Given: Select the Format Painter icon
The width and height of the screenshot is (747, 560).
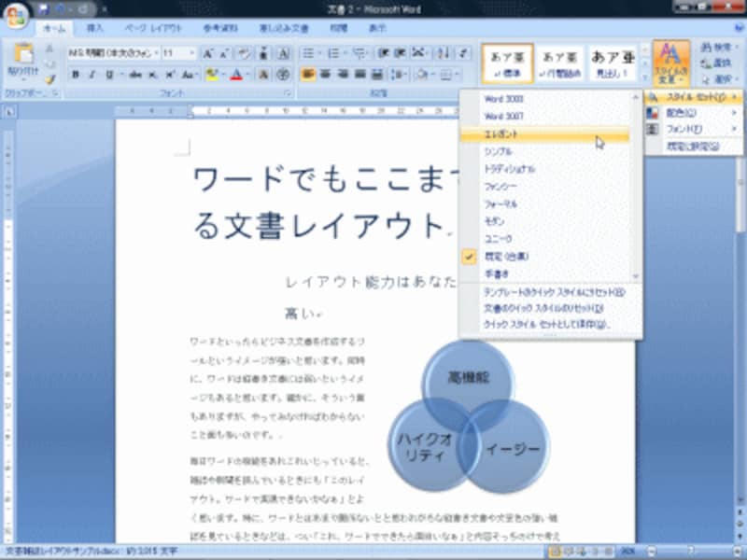Looking at the screenshot, I should point(49,77).
